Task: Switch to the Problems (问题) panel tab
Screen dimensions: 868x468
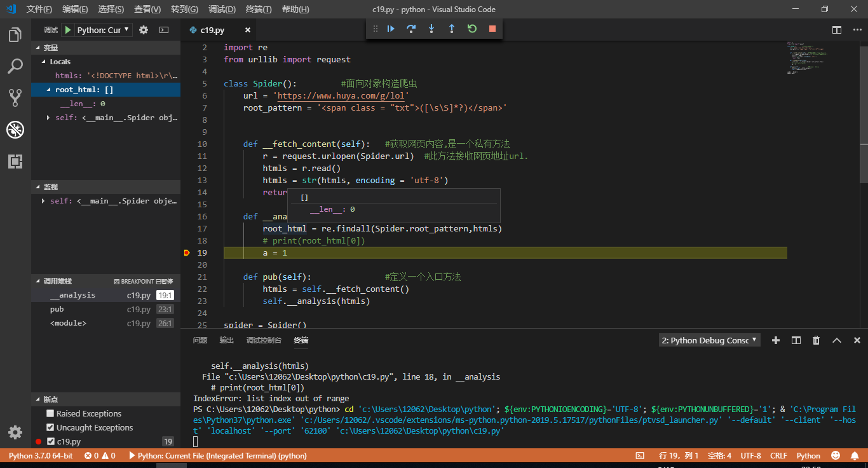Action: [x=200, y=340]
